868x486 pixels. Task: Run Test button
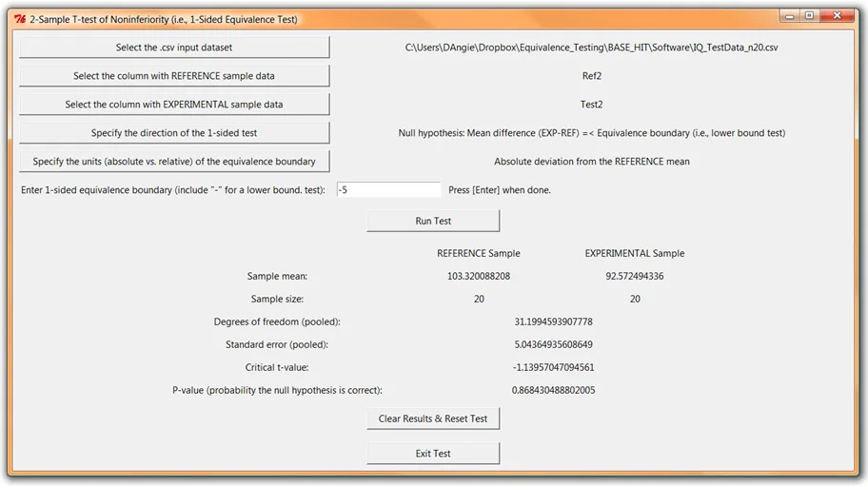tap(433, 221)
